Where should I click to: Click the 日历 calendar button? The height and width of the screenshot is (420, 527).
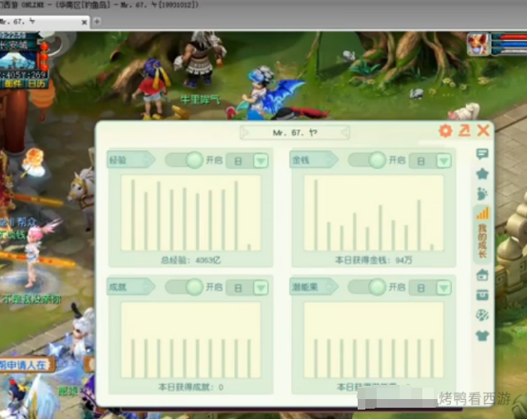(x=37, y=84)
